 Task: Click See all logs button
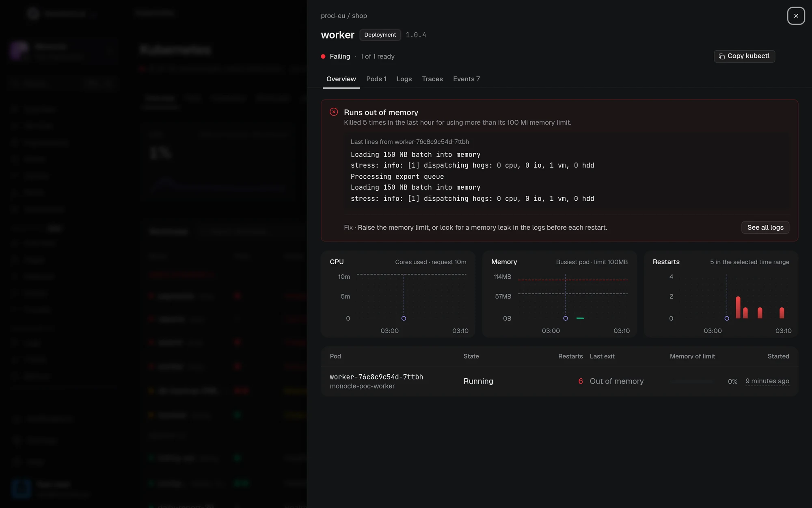[765, 228]
